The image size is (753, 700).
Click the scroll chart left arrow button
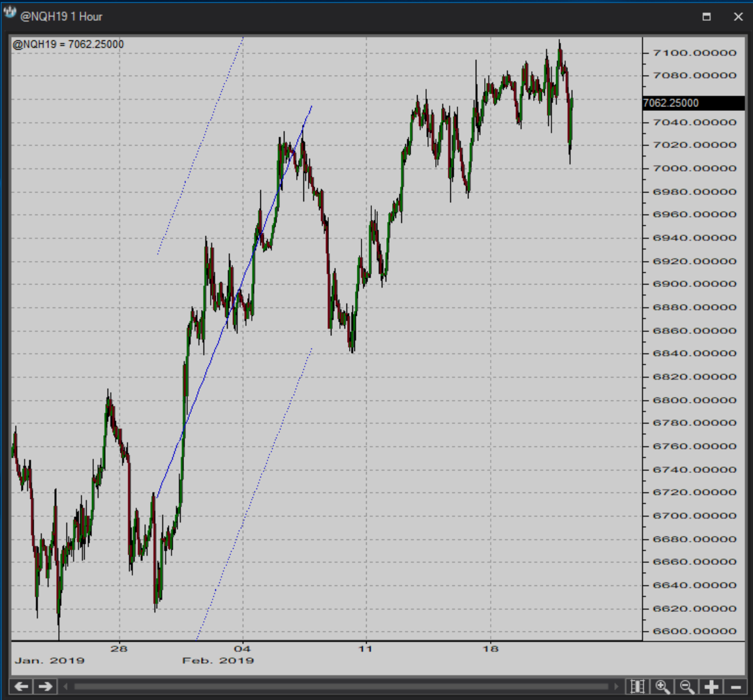tap(22, 686)
